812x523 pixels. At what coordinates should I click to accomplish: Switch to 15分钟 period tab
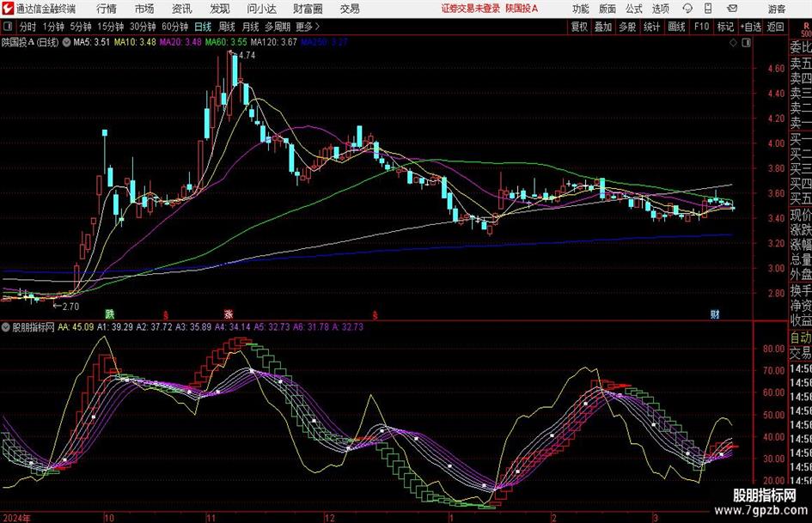click(x=110, y=27)
